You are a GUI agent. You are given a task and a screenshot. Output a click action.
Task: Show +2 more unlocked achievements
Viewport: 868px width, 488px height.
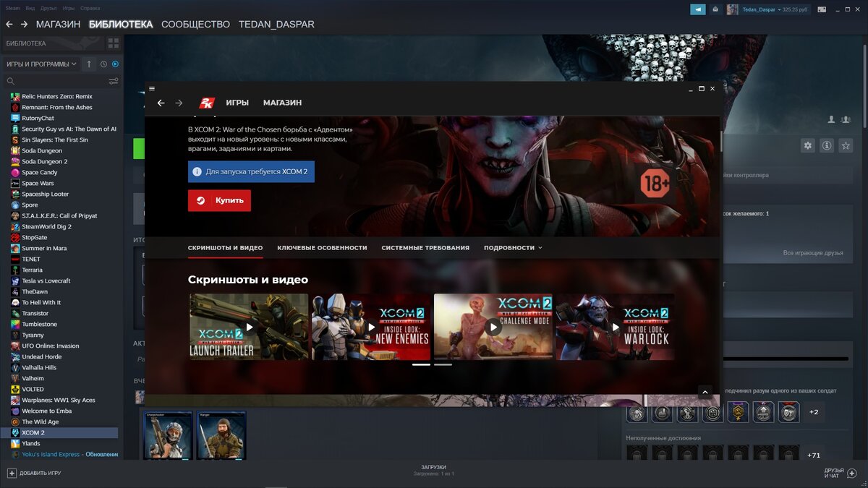coord(814,412)
